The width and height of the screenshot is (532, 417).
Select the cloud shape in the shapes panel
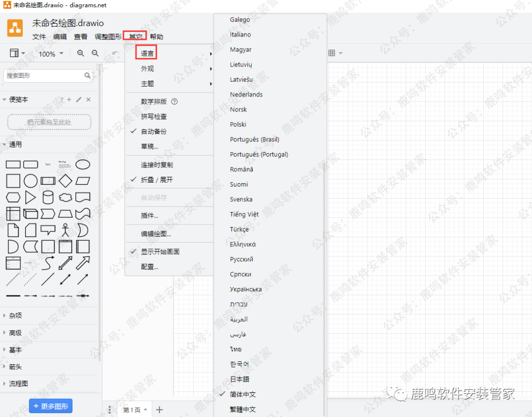coord(65,197)
